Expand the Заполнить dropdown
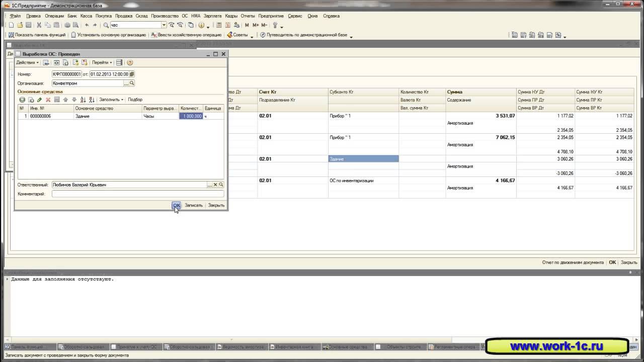Screen dimensions: 644x362 (x=111, y=100)
